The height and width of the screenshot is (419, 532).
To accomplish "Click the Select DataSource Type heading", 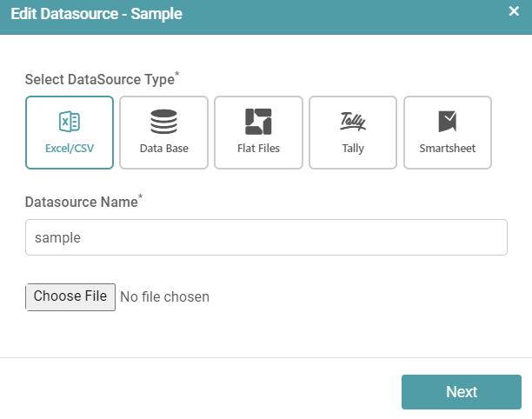I will click(x=99, y=79).
